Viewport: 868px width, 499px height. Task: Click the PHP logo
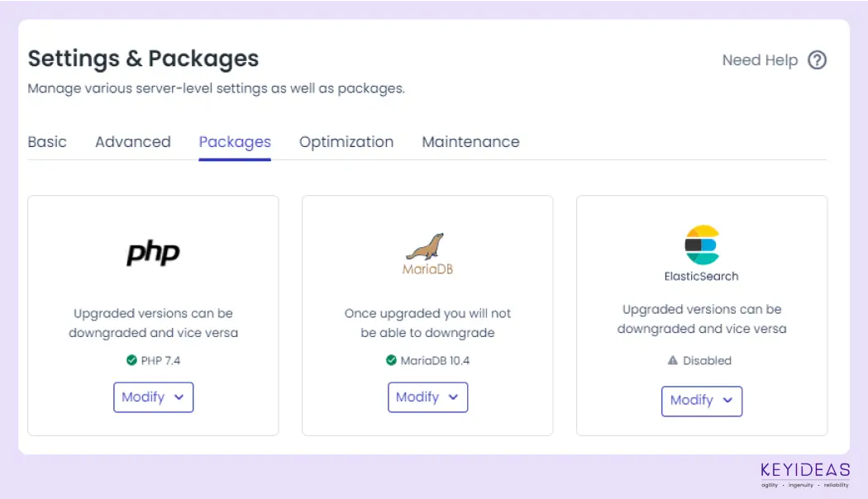(x=153, y=253)
